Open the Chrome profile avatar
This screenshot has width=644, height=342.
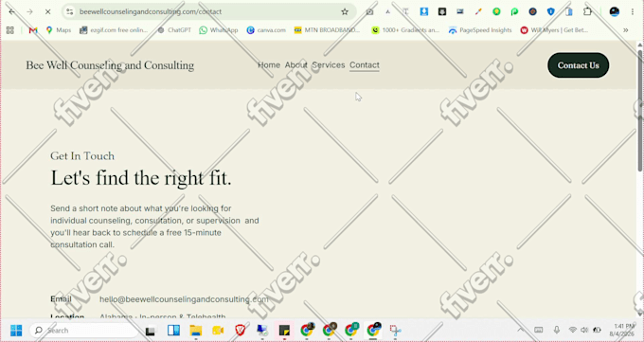tap(615, 12)
